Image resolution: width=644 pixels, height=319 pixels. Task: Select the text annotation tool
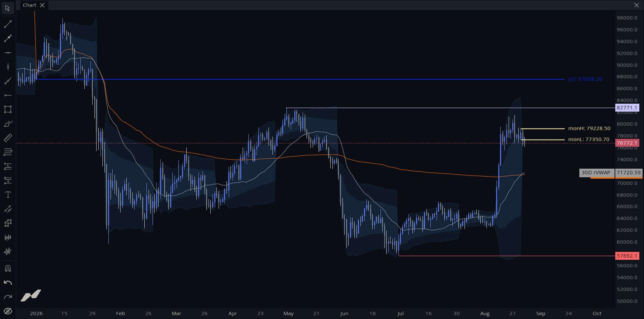tap(8, 195)
